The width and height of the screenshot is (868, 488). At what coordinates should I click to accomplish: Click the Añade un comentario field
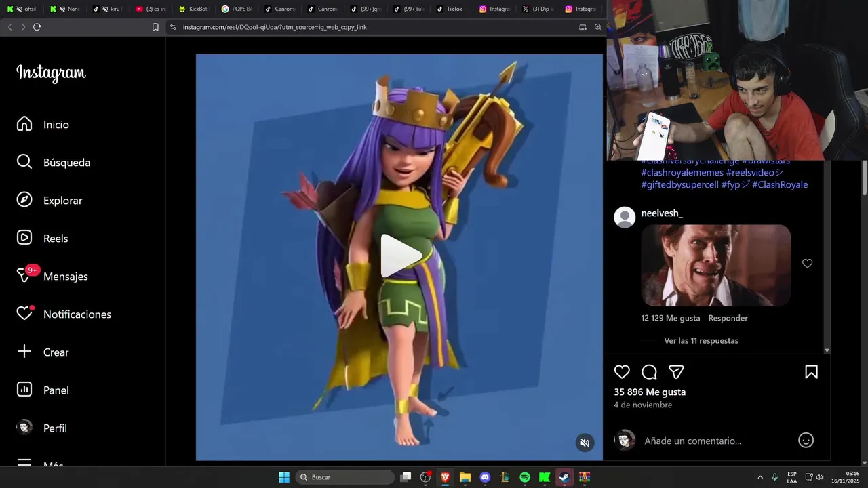pyautogui.click(x=692, y=441)
